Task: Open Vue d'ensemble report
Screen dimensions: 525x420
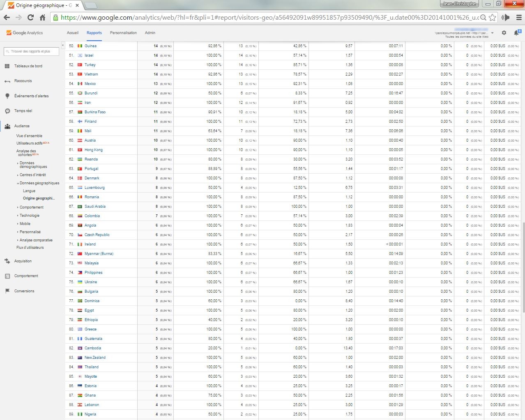Action: pos(29,136)
